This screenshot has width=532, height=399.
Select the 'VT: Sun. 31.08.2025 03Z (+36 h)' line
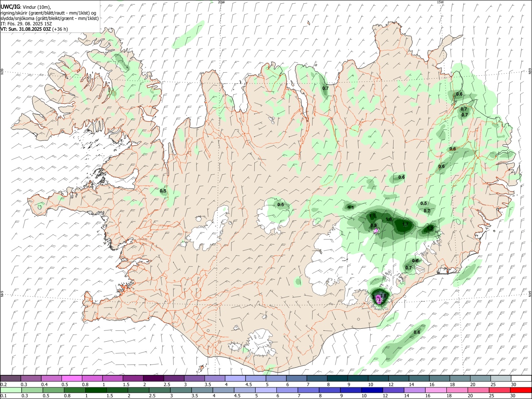(34, 29)
